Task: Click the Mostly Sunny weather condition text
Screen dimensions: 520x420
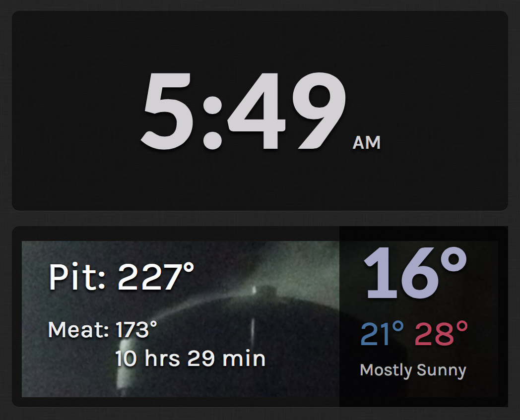Action: [x=413, y=370]
